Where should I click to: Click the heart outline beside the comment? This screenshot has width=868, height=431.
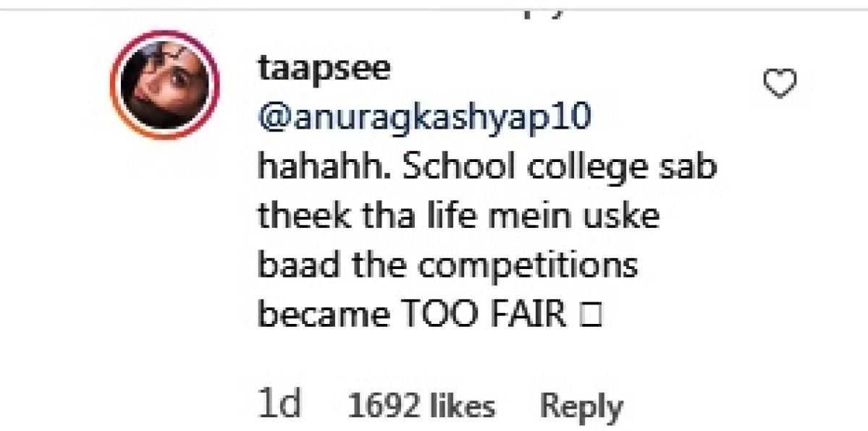pyautogui.click(x=778, y=83)
